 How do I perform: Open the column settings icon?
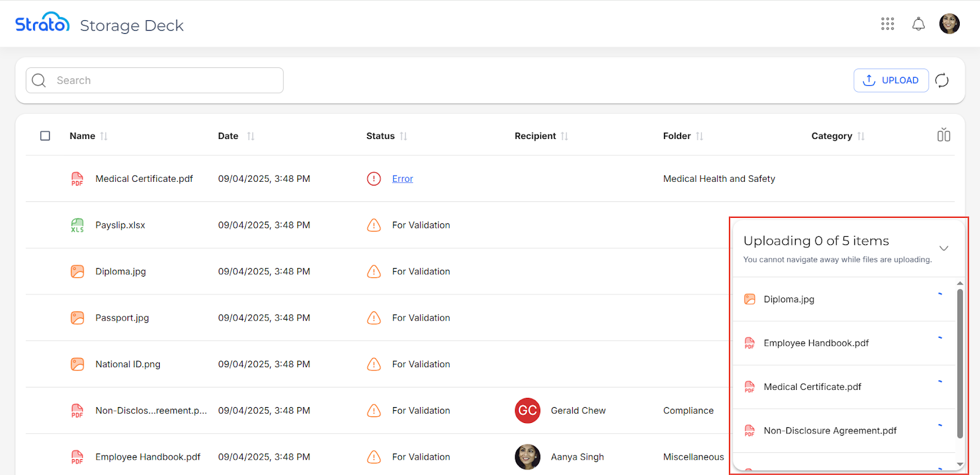(943, 135)
